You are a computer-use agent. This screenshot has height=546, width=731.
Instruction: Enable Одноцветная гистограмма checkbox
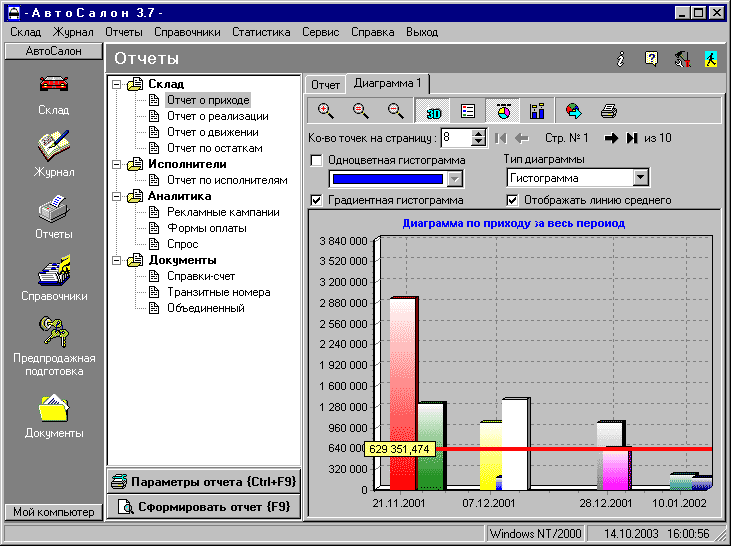tap(317, 160)
